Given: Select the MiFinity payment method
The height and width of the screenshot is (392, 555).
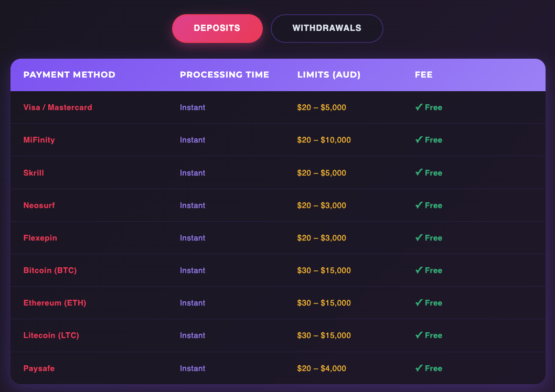Looking at the screenshot, I should point(39,140).
